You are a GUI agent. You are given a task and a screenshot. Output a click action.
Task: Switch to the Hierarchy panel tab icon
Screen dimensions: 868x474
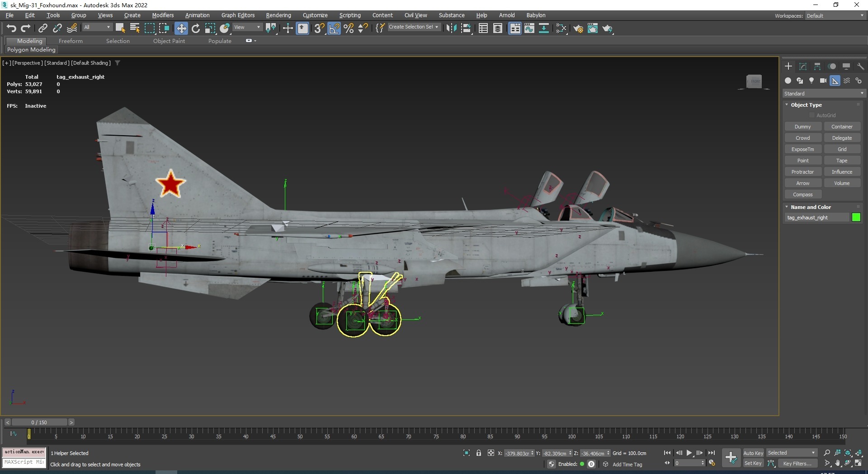(817, 66)
